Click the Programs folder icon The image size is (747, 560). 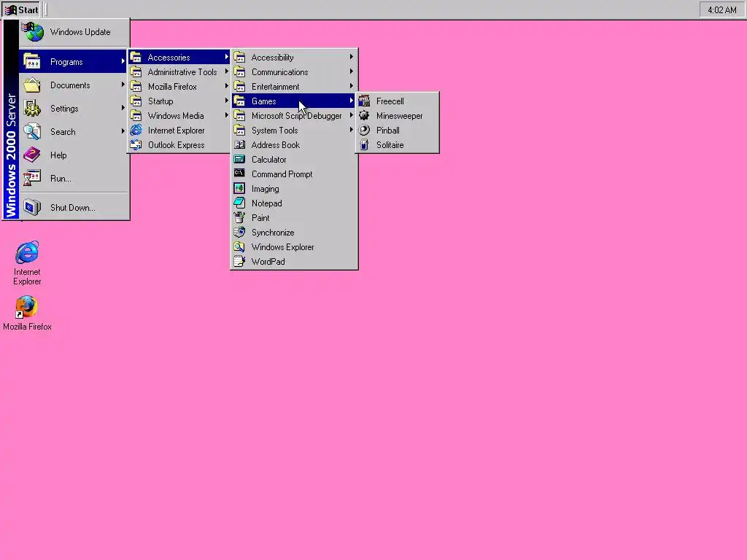[32, 61]
